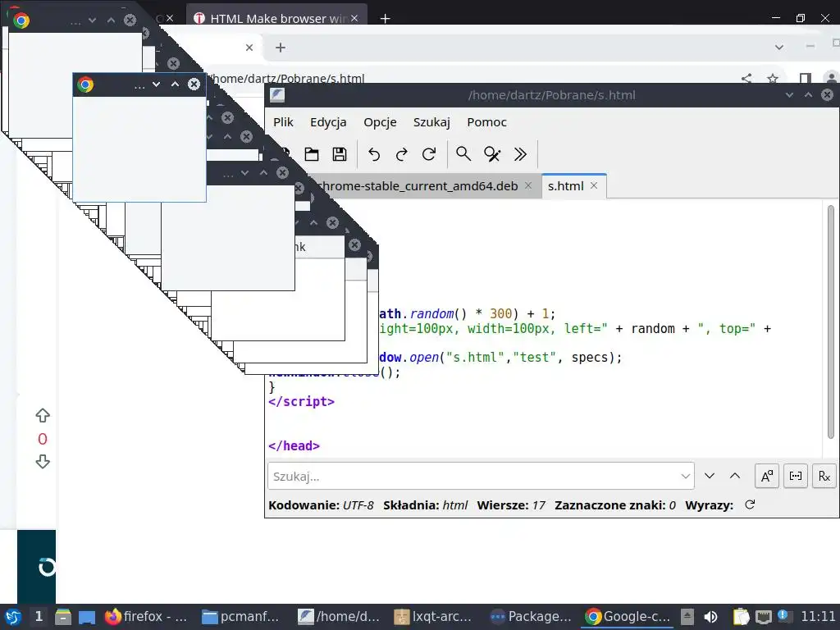
Task: Open Find using the magnifier toolbar icon
Action: (463, 154)
